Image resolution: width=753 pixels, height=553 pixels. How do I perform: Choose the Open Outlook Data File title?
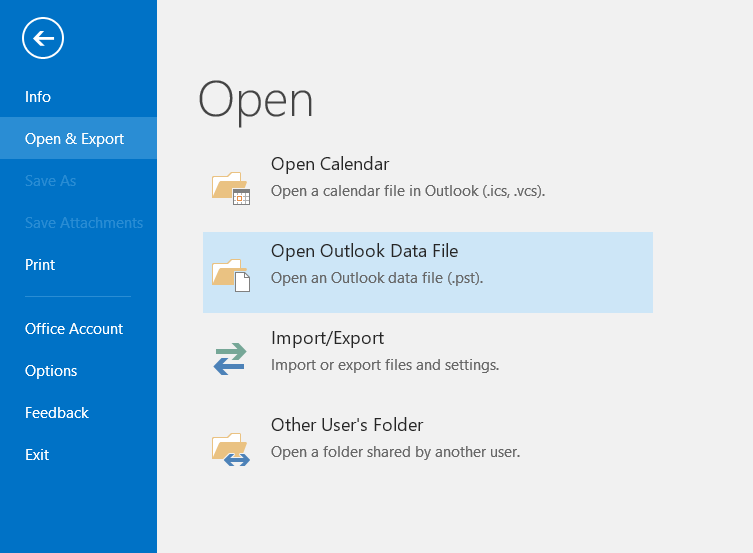click(364, 251)
